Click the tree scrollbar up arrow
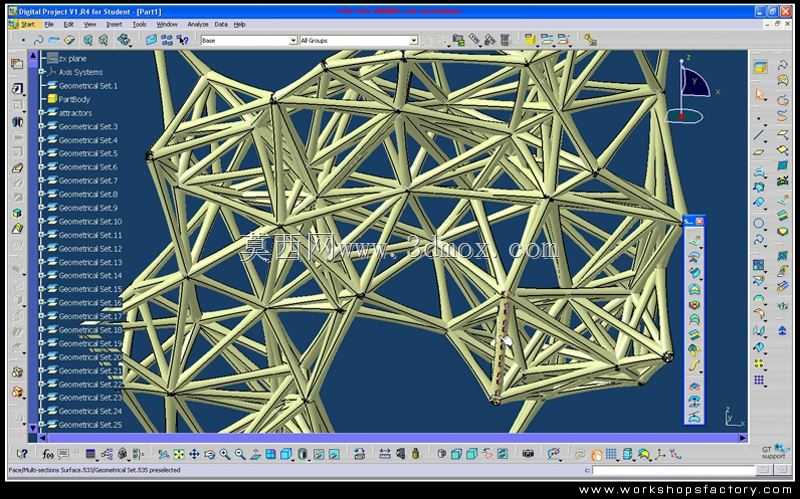Screen dimensions: 800x499 tap(33, 55)
